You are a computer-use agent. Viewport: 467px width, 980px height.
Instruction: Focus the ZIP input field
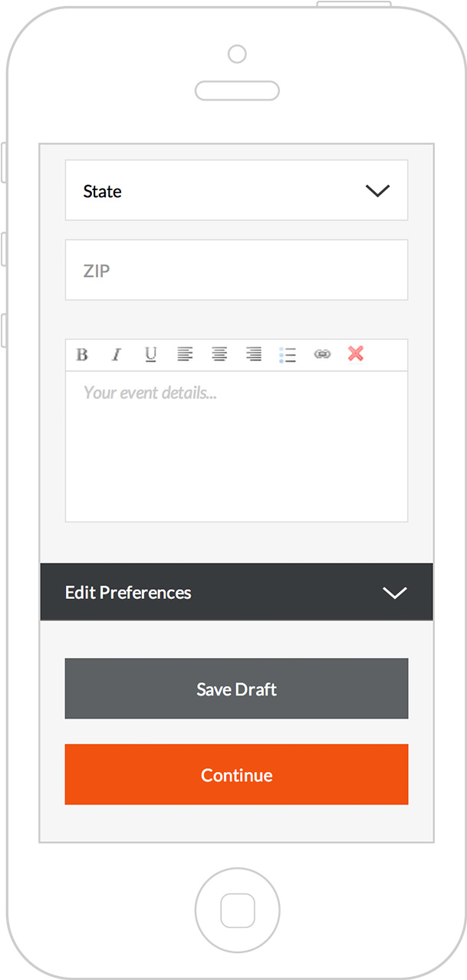point(236,271)
